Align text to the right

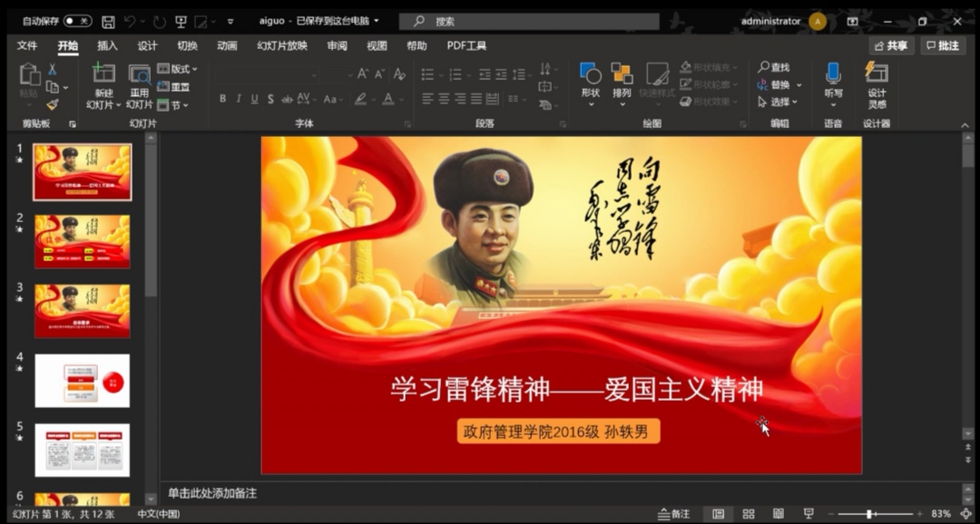point(461,99)
